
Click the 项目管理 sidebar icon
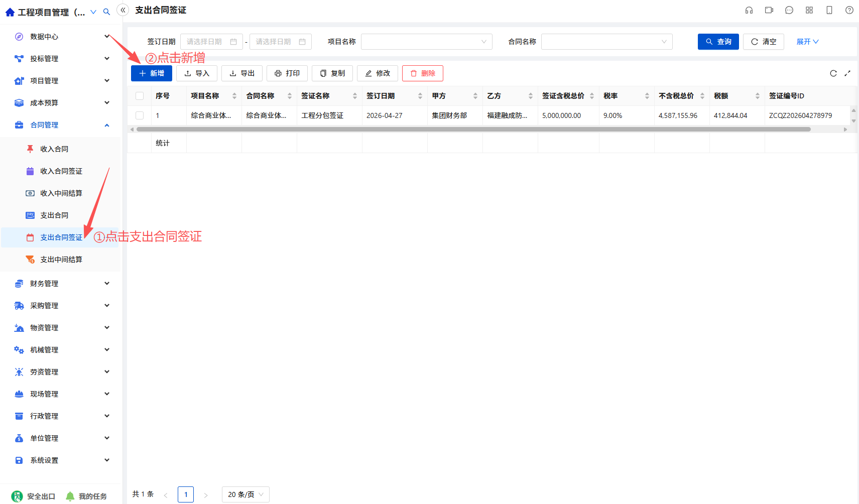pos(19,81)
